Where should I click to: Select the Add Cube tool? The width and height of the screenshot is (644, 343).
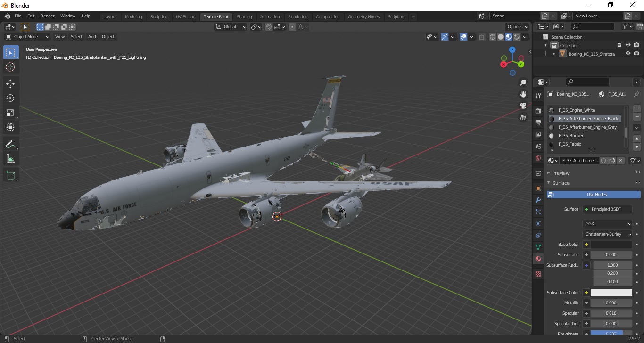[11, 175]
